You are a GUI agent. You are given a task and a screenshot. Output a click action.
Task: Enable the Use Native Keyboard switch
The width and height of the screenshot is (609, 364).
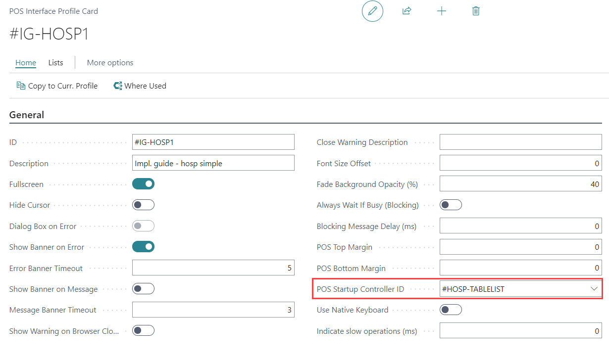point(451,310)
